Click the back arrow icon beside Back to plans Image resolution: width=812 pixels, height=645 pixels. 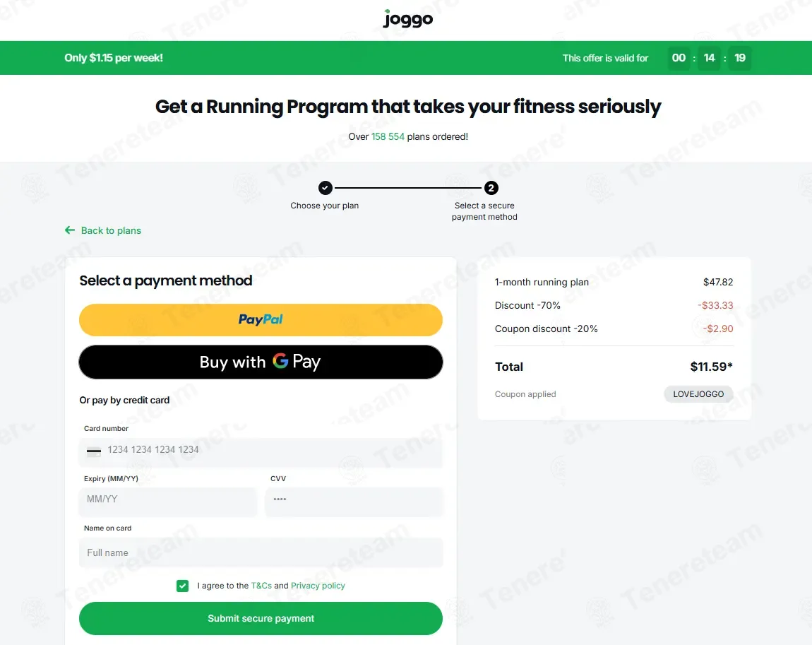pyautogui.click(x=70, y=230)
